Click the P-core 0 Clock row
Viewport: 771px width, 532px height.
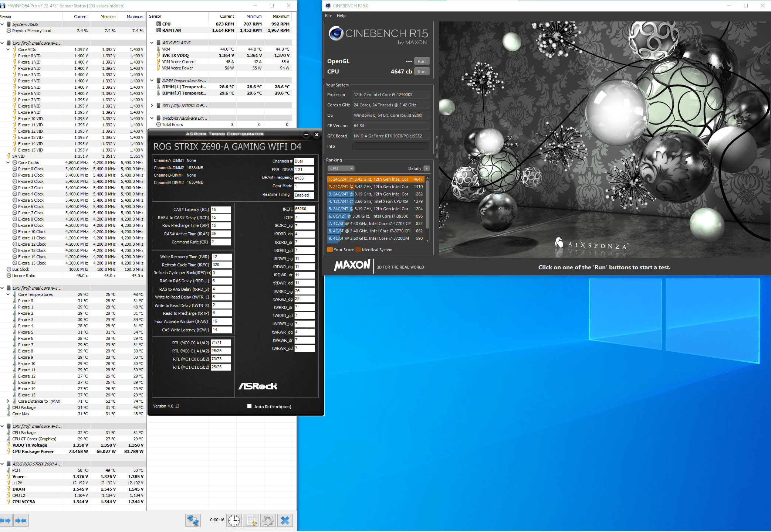click(73, 169)
